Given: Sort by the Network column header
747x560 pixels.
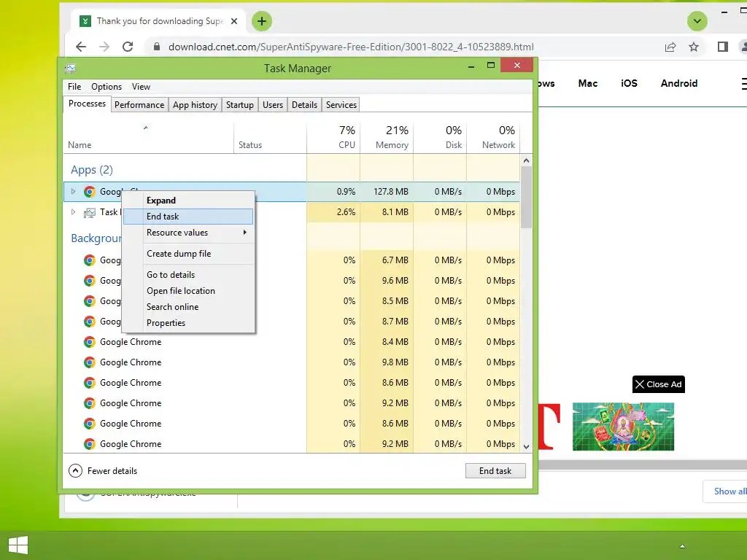Looking at the screenshot, I should 493,138.
